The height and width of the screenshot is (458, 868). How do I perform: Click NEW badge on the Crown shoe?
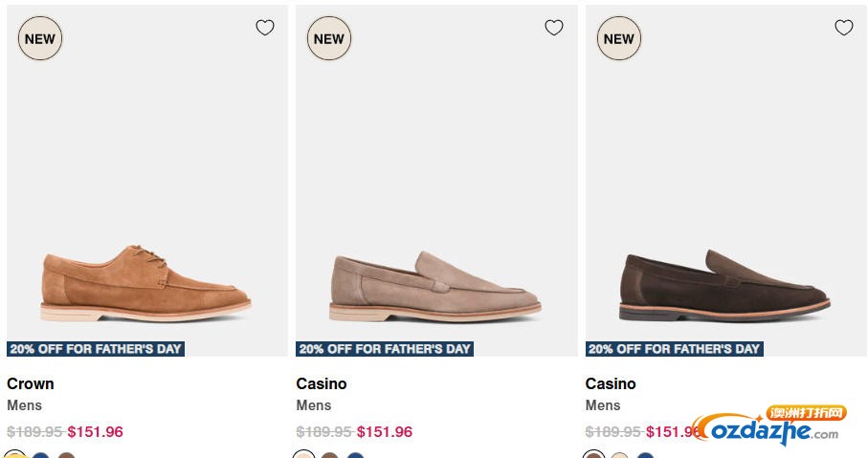40,39
